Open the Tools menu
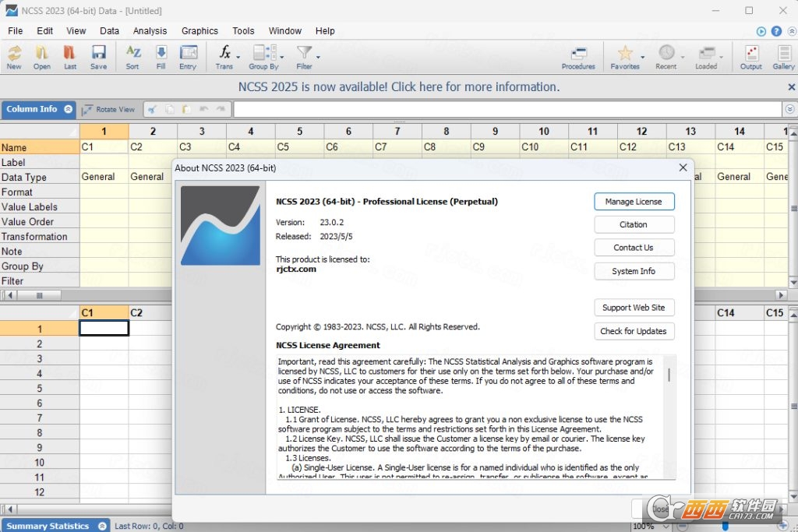798x532 pixels. click(x=243, y=31)
